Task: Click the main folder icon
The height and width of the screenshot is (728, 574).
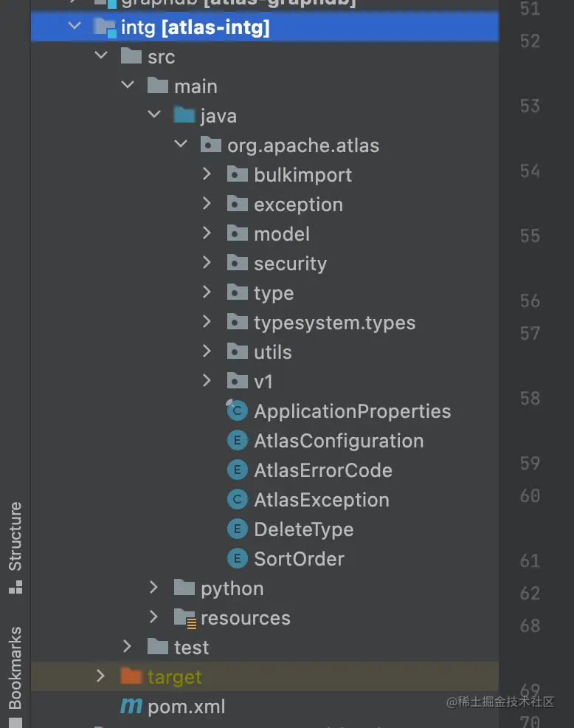Action: point(158,86)
